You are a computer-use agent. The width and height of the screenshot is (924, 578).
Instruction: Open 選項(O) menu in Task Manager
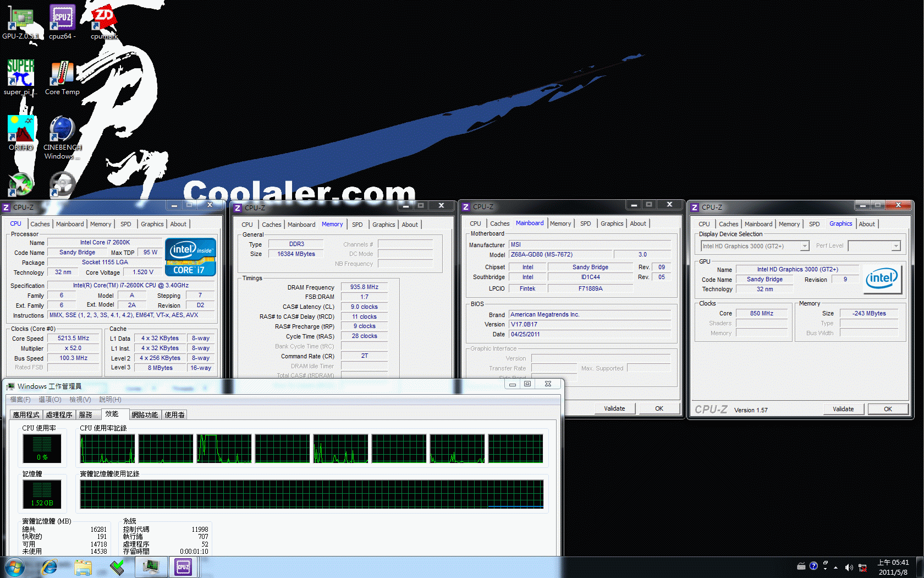tap(50, 400)
